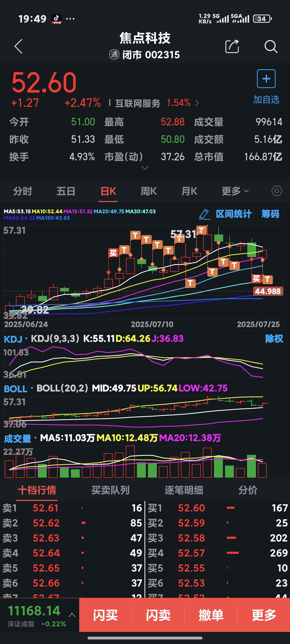Switch to 周K chart tab
The width and height of the screenshot is (290, 644).
coord(149,191)
